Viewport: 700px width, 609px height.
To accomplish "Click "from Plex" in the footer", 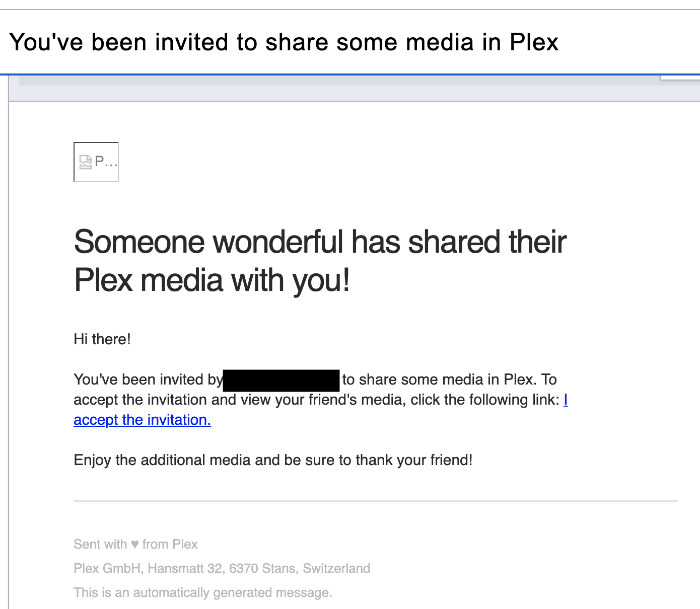I will coord(170,544).
